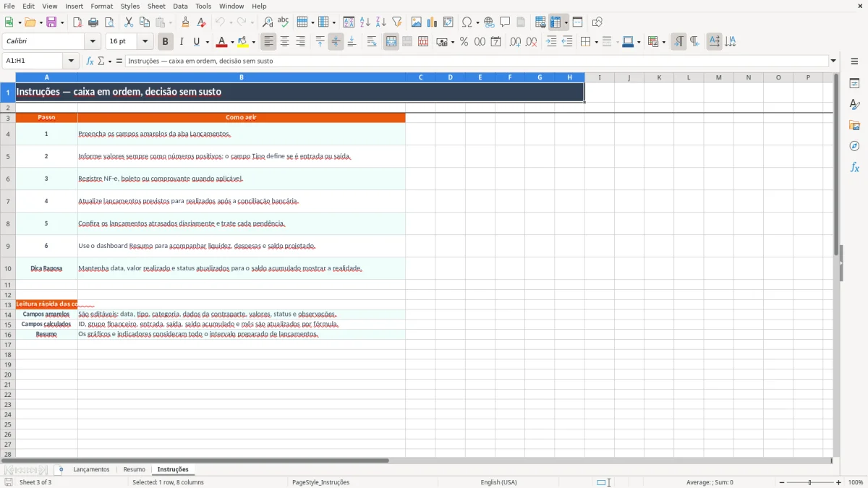This screenshot has width=868, height=488.
Task: Toggle Underline formatting
Action: [196, 42]
